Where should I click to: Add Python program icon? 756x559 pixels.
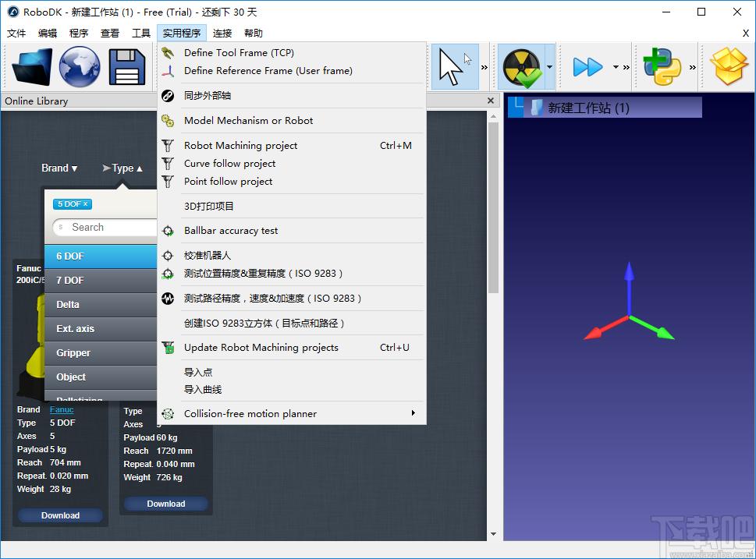(x=662, y=67)
